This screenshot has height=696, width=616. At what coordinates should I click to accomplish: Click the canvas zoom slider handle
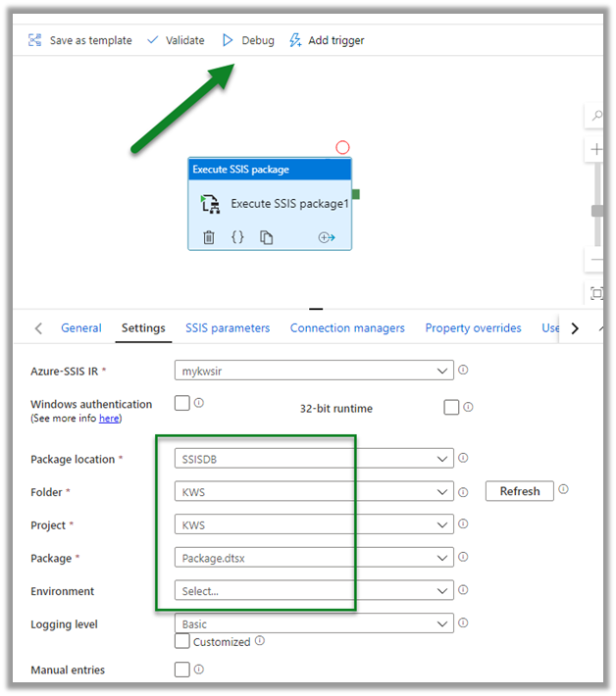[596, 211]
